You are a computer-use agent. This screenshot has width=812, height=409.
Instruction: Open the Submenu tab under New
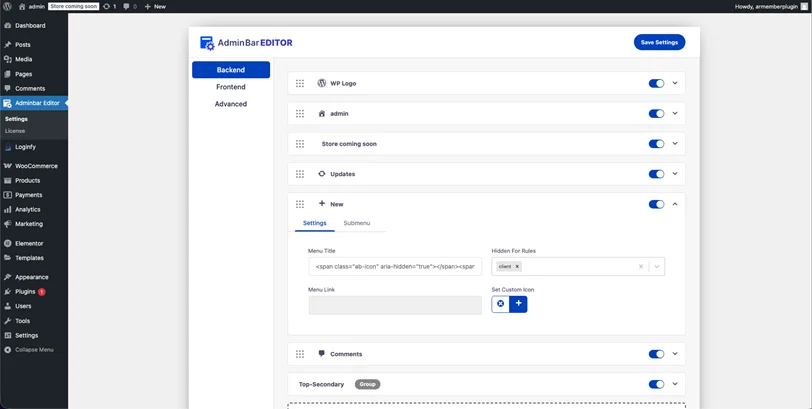coord(357,223)
